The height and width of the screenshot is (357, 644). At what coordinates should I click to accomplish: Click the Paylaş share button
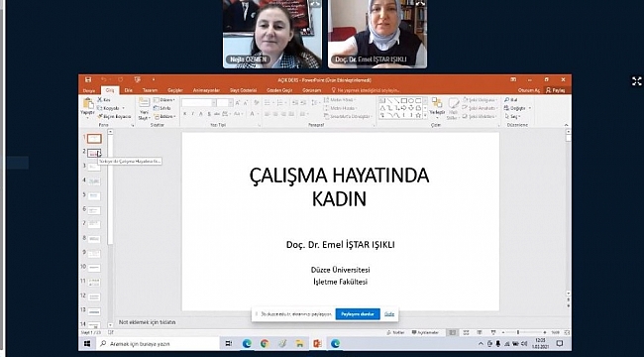point(555,90)
